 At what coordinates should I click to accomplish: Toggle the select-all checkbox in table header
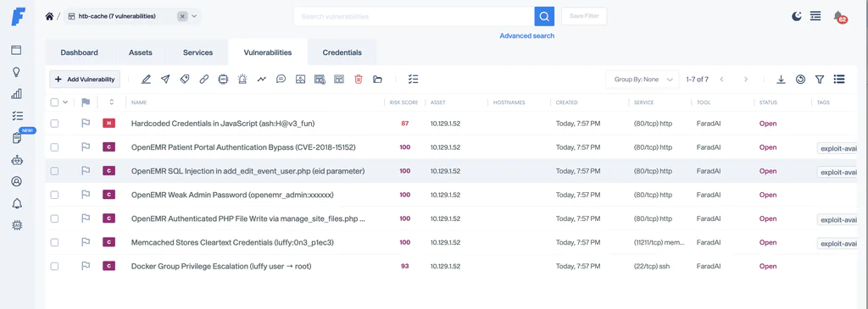point(54,102)
